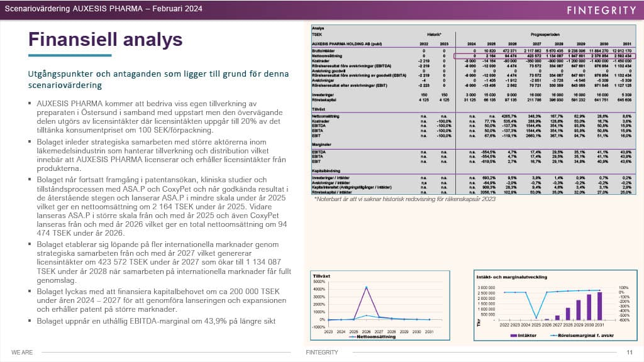Screen dimensions: 644x362
Task: Click the "Tillväxt" section heading in the table
Action: 318,109
